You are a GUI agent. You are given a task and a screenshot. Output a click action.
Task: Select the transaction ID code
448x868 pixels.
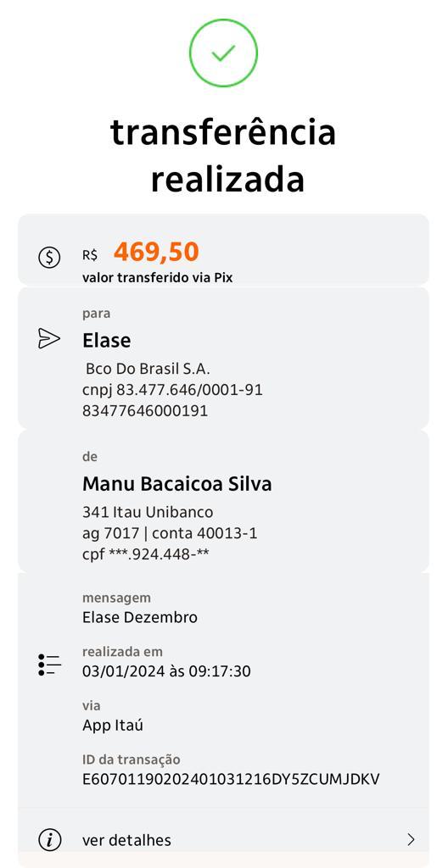pos(231,779)
